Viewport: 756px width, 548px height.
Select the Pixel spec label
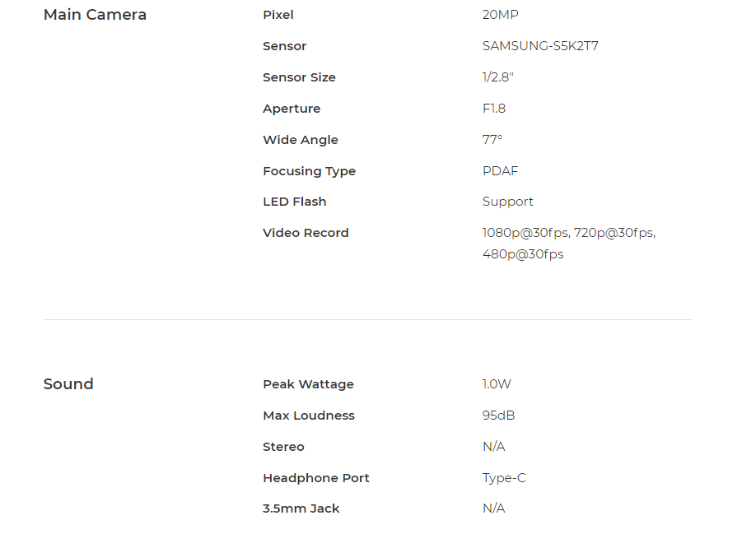[x=278, y=15]
